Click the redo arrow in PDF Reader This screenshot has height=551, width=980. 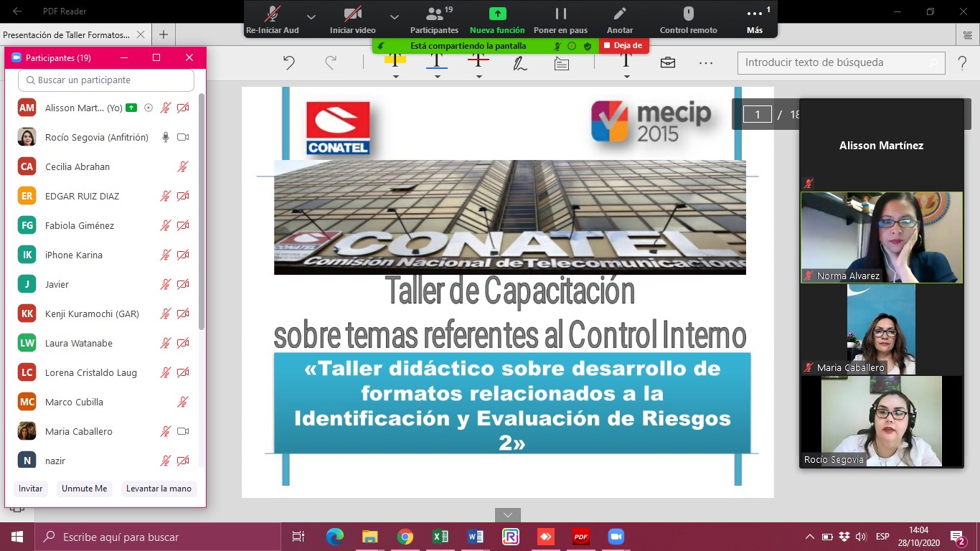331,62
